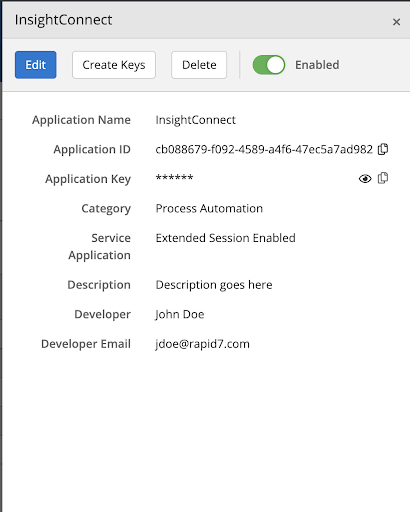Copy the Application ID to clipboard
Image resolution: width=410 pixels, height=512 pixels.
(x=383, y=149)
